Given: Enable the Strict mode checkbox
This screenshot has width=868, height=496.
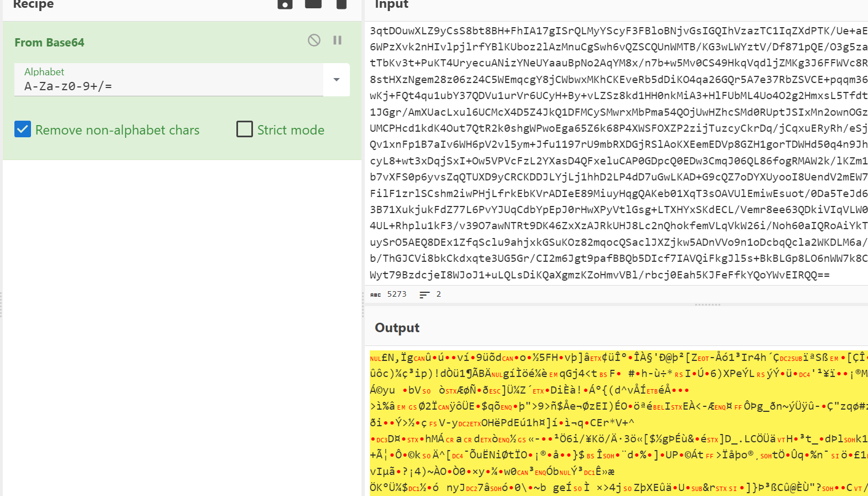Looking at the screenshot, I should 245,130.
